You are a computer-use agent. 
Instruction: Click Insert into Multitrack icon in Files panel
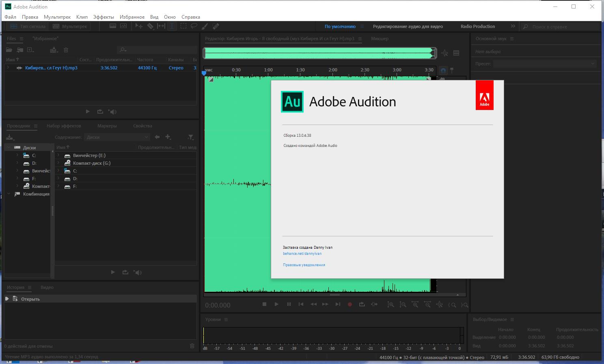[54, 50]
